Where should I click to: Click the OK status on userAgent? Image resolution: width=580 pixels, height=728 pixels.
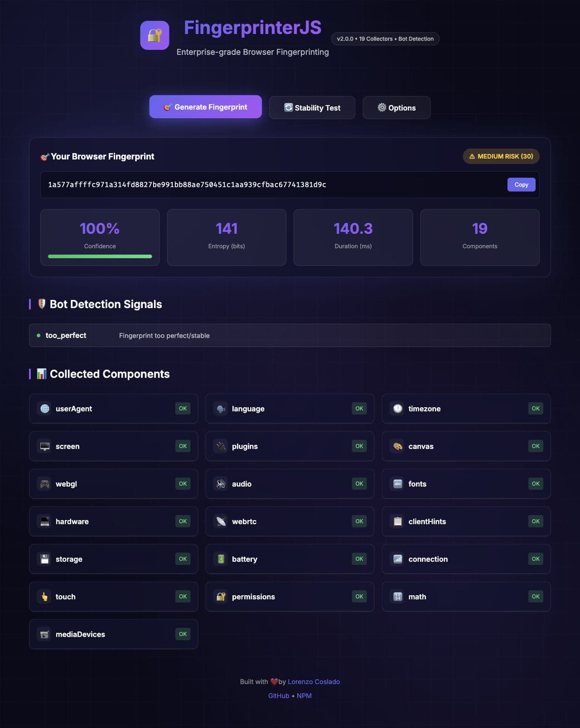183,409
